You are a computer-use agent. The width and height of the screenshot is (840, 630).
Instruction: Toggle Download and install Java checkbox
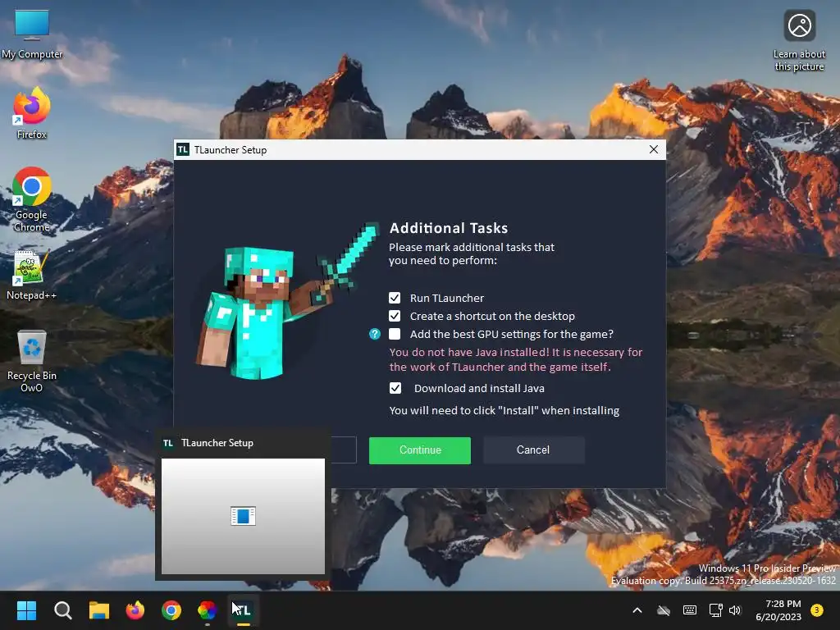[395, 388]
